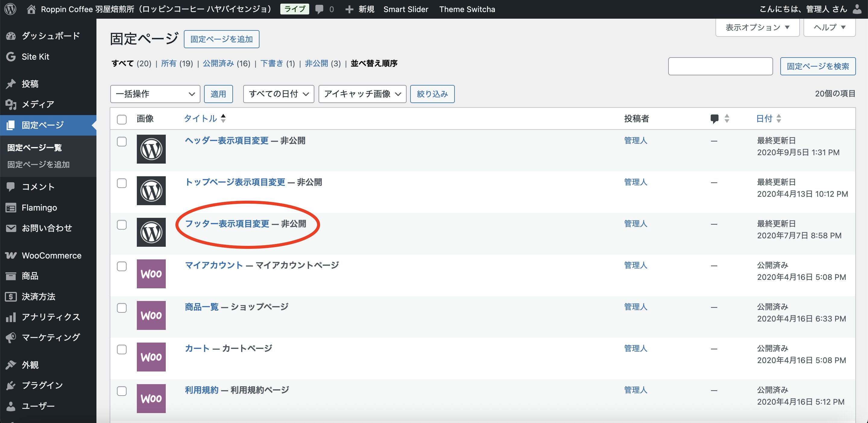Click the Flamingo sidebar icon

pos(11,208)
